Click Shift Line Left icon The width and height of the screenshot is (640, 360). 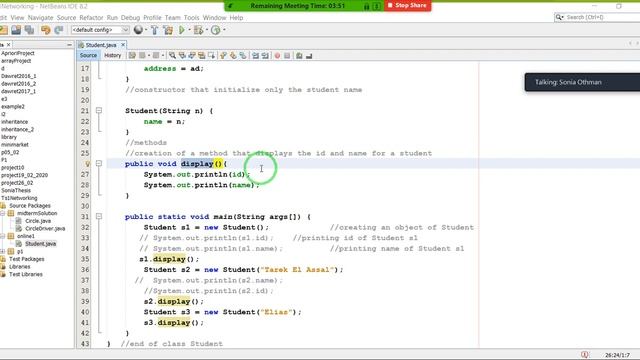tap(256, 56)
